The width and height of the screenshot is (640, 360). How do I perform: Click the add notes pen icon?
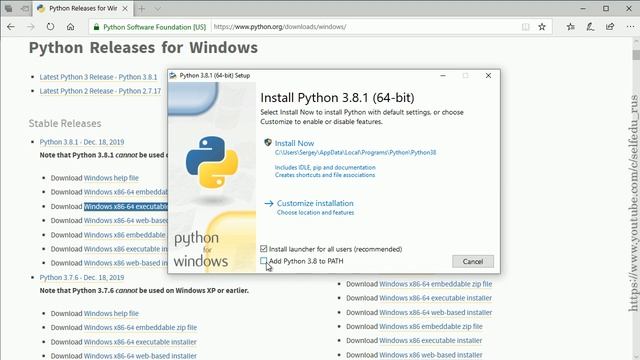(x=590, y=27)
